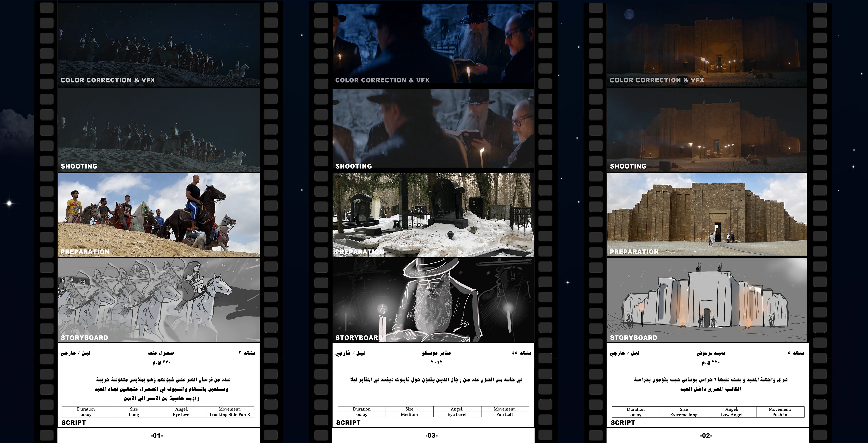Open the daylight preparation photo of riders on horses
Screen dimensions: 868x443
coord(159,215)
